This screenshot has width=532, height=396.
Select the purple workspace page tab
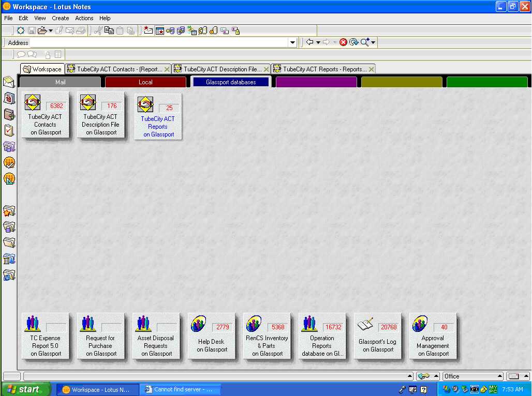(316, 82)
